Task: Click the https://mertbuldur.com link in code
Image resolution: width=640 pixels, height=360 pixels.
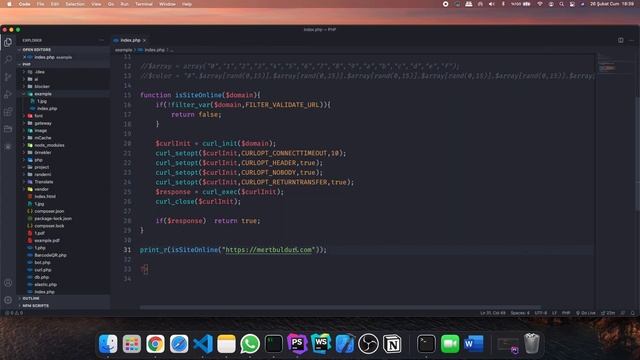Action: click(269, 250)
